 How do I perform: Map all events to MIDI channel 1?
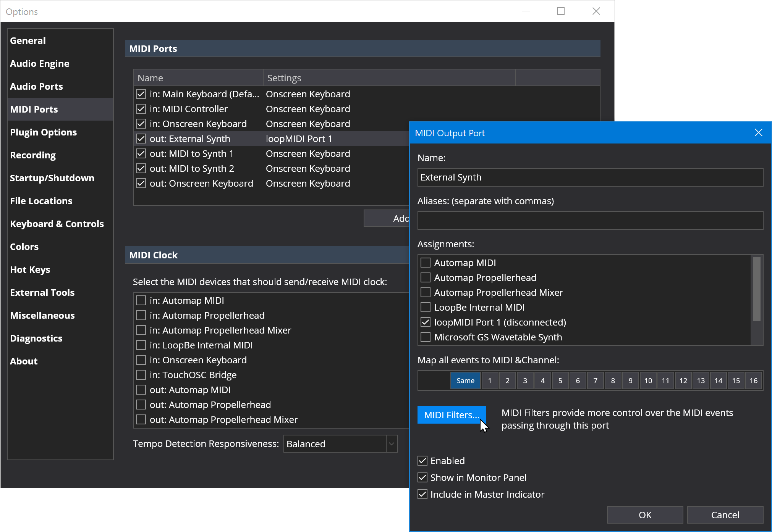[490, 380]
